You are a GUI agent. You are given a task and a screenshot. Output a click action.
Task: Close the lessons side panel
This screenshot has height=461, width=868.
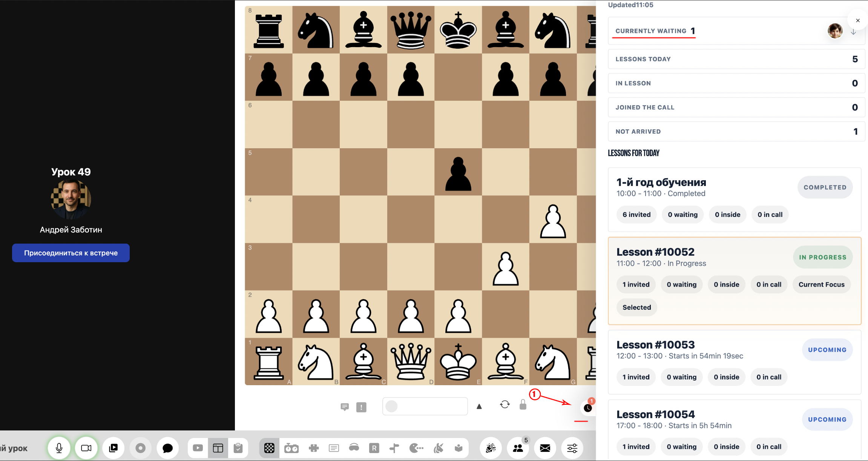[x=858, y=20]
